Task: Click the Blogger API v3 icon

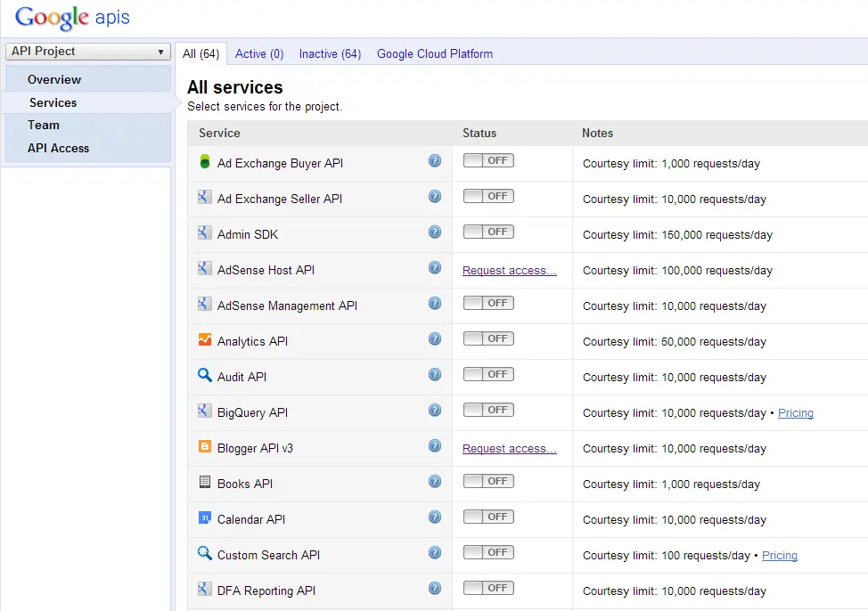Action: tap(205, 447)
